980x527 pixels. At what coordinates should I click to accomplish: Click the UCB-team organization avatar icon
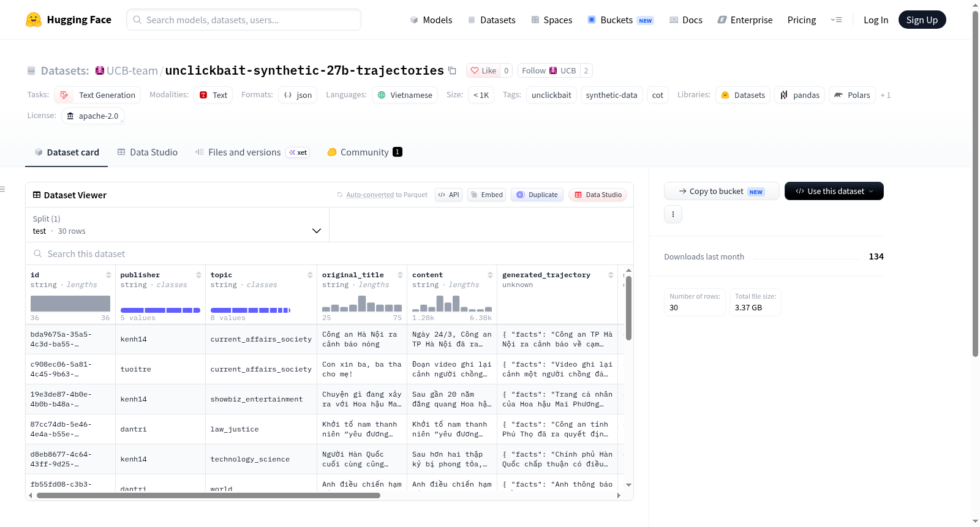[x=100, y=70]
